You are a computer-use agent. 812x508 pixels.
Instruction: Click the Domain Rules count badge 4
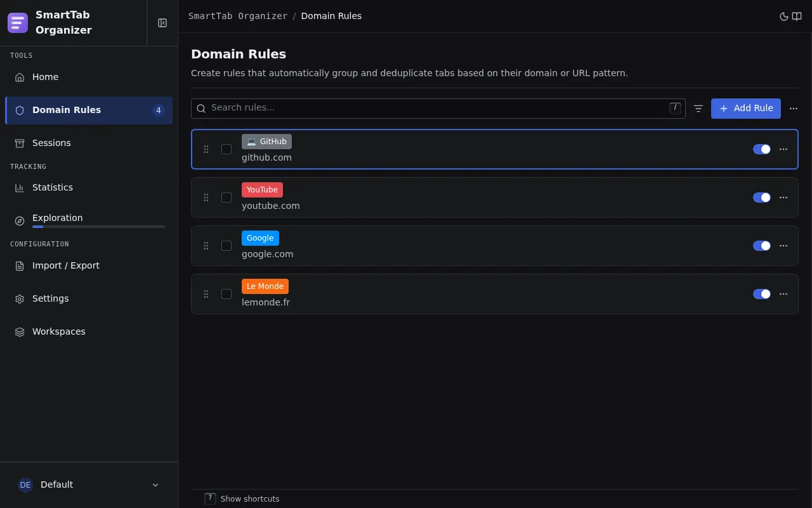click(x=159, y=110)
